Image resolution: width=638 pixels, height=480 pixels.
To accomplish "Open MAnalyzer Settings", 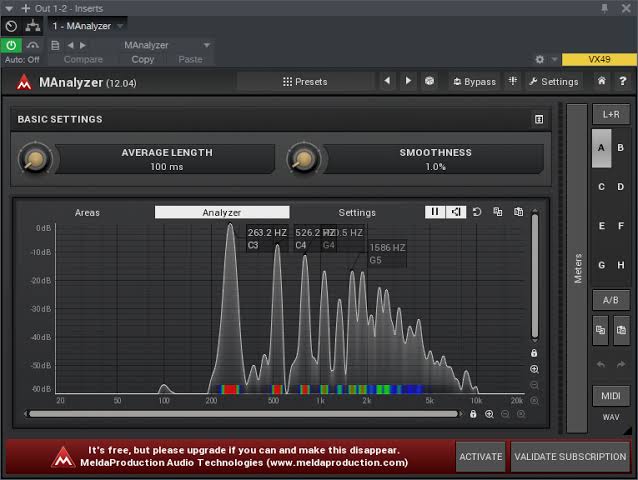I will pyautogui.click(x=554, y=82).
